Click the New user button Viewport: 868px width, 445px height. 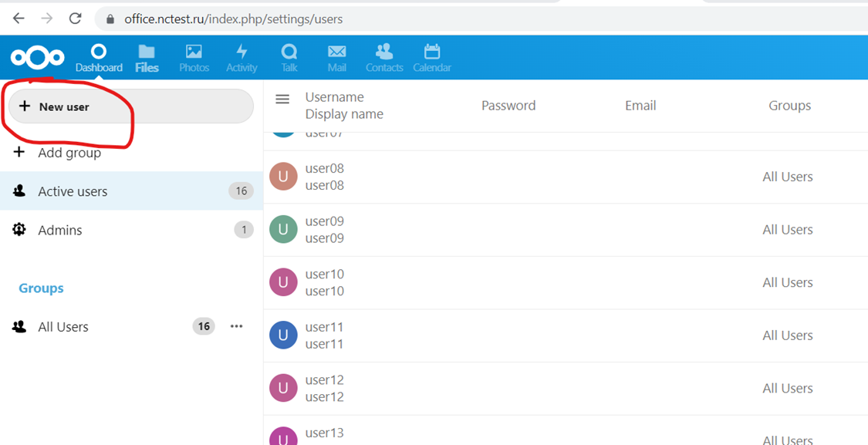coord(130,106)
